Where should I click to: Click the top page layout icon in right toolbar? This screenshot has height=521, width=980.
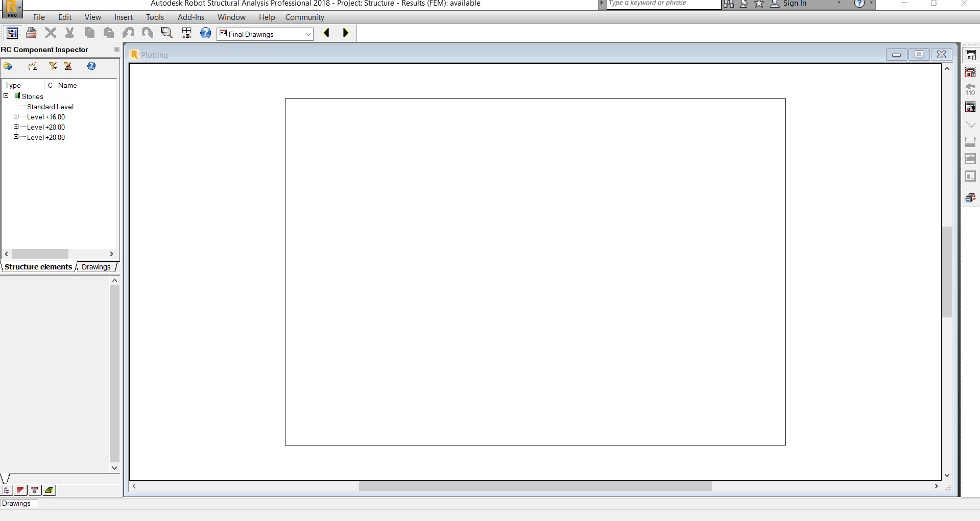[x=970, y=55]
